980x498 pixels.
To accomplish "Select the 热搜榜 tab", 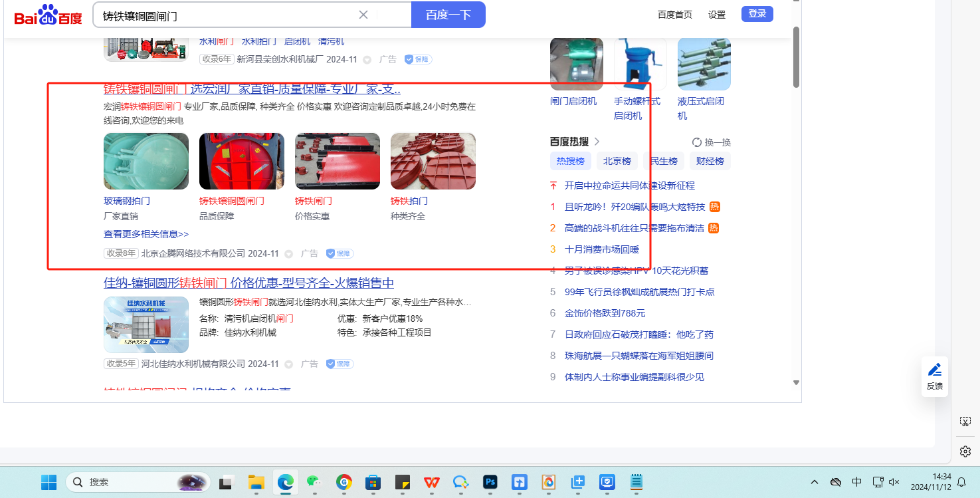I will pos(571,161).
